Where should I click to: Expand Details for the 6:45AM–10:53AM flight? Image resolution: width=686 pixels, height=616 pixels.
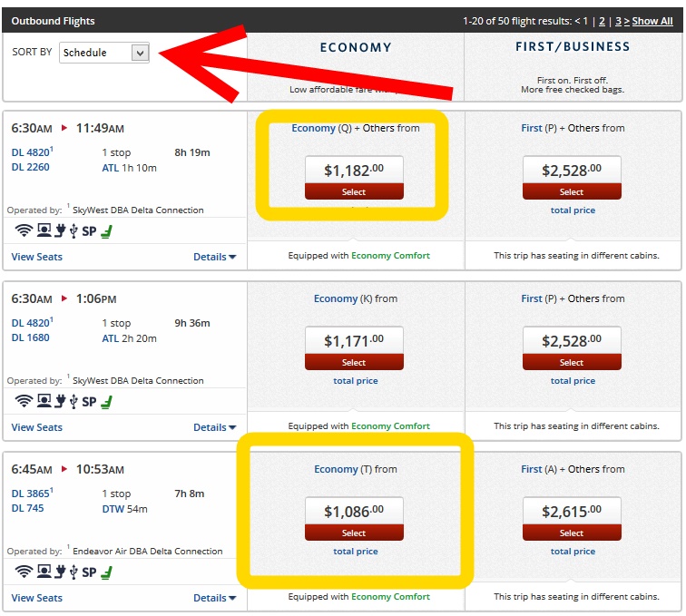[x=214, y=598]
